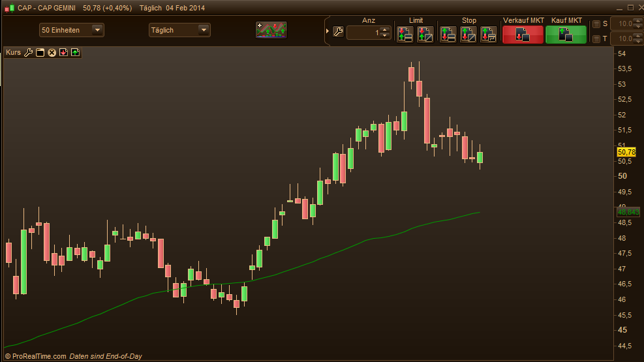Click the Verkauf MKT label text
This screenshot has width=644, height=362.
[523, 20]
